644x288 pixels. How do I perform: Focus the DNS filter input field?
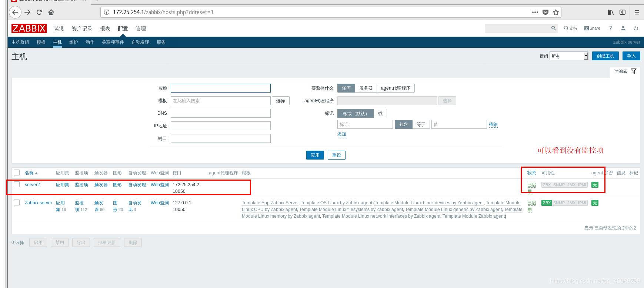click(x=221, y=113)
